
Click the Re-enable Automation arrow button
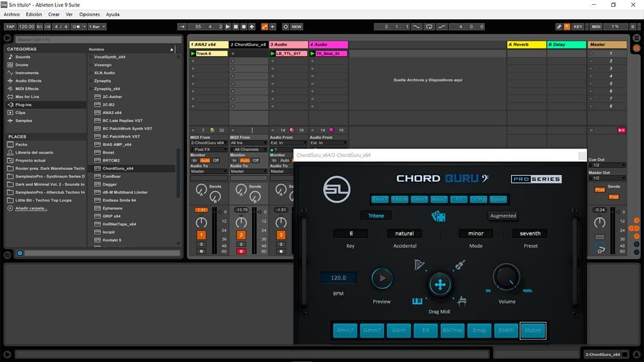coord(273,26)
